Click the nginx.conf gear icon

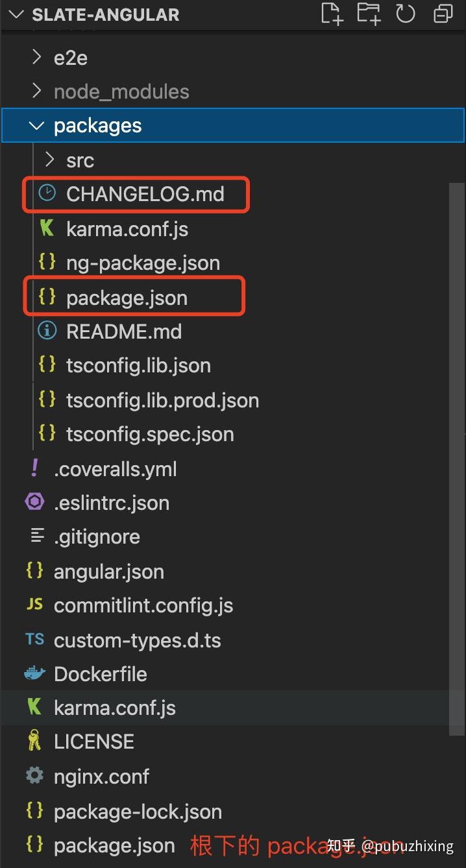(34, 775)
